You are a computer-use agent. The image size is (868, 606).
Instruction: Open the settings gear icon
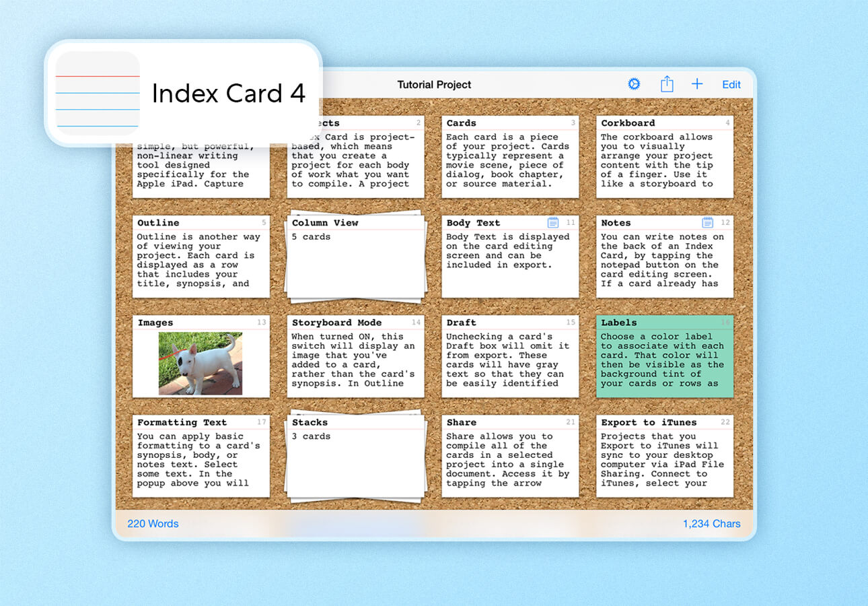(x=634, y=84)
